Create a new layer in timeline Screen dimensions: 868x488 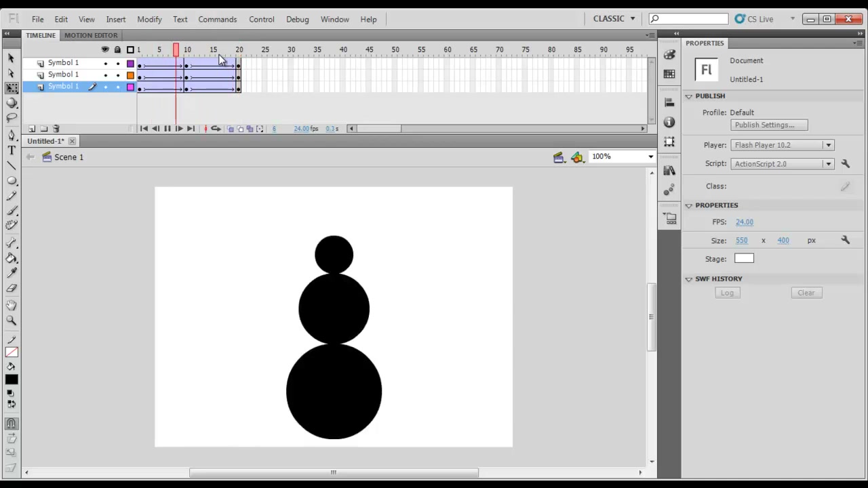pyautogui.click(x=31, y=129)
